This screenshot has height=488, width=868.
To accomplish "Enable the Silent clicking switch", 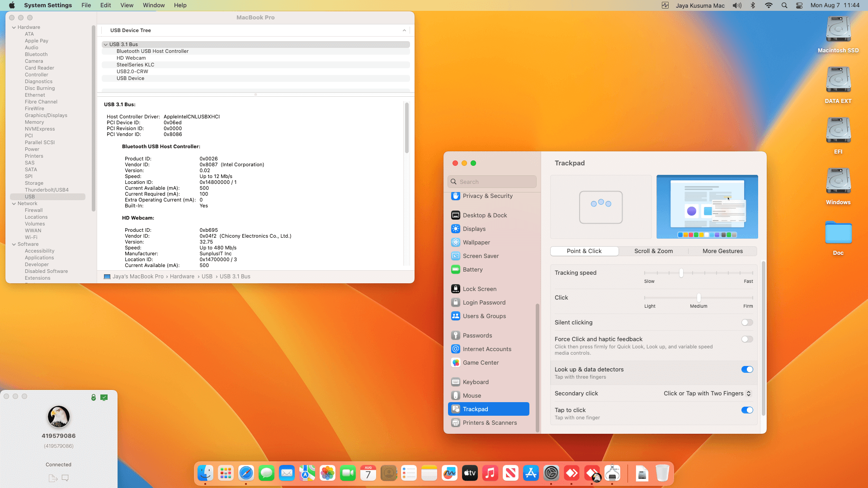I will coord(747,322).
